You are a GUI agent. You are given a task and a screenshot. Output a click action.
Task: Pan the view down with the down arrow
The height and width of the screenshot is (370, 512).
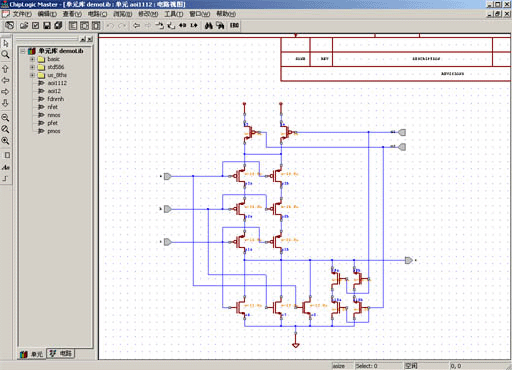(6, 103)
